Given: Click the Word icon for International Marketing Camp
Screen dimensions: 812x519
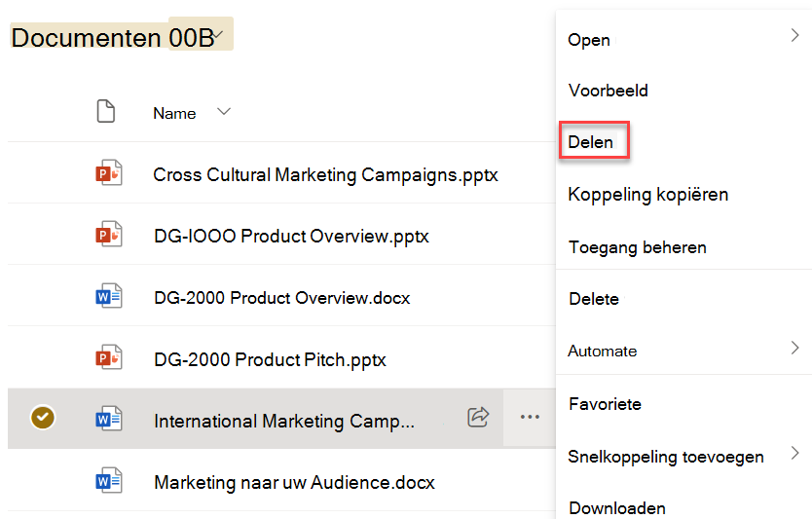Looking at the screenshot, I should (109, 419).
